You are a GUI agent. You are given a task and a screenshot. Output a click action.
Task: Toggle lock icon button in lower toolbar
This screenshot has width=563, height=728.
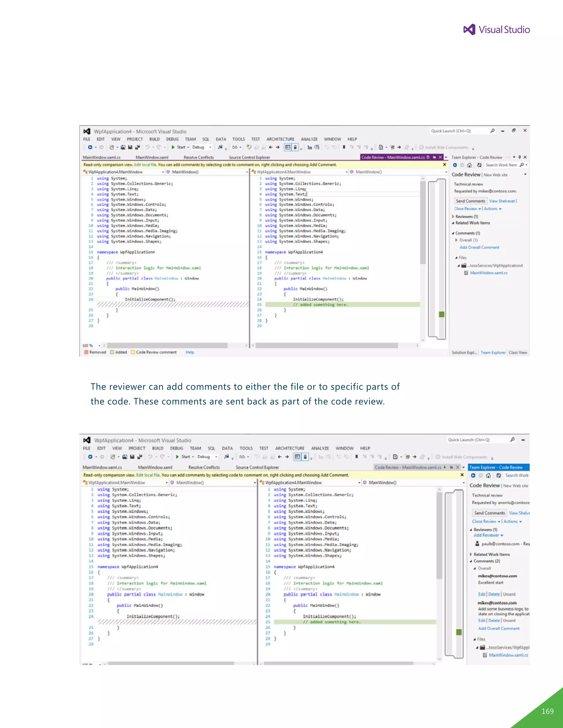305,457
